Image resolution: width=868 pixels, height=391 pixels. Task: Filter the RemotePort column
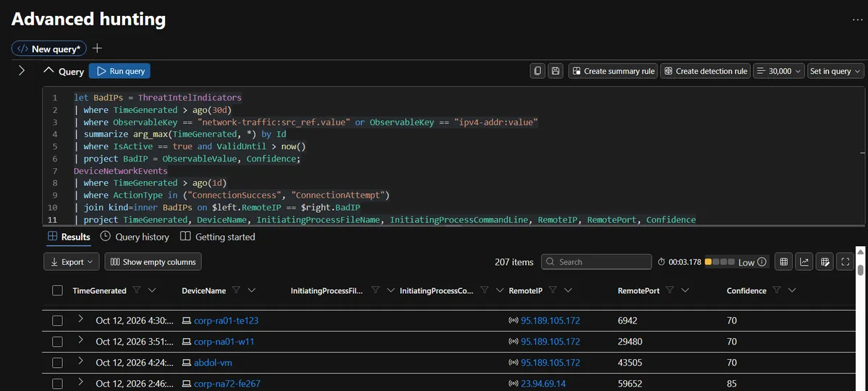point(670,290)
